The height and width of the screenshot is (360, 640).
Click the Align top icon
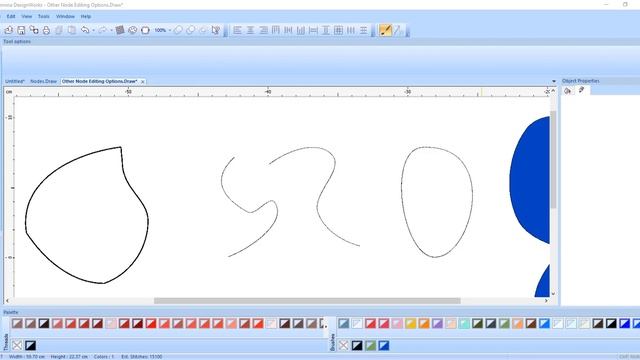[276, 30]
